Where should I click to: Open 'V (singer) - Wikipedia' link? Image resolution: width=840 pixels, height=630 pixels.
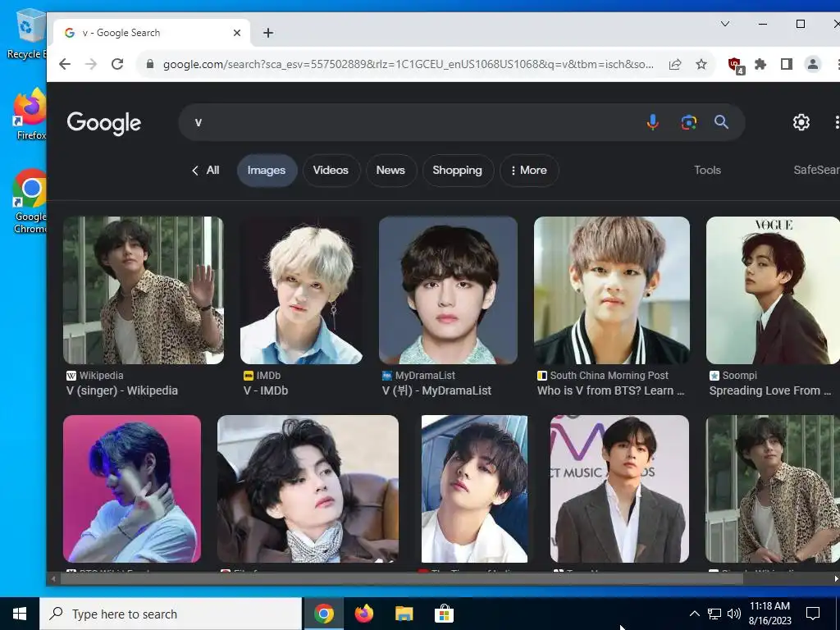point(122,390)
